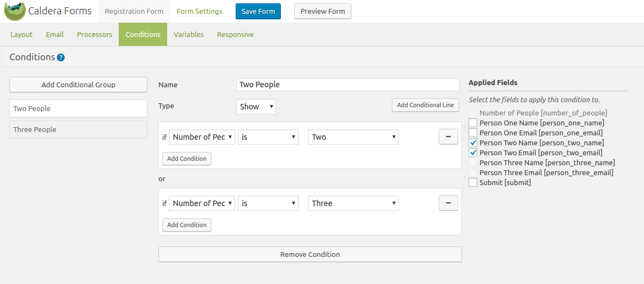The image size is (644, 284).
Task: Remove the first conditional line with minus button
Action: pos(448,137)
